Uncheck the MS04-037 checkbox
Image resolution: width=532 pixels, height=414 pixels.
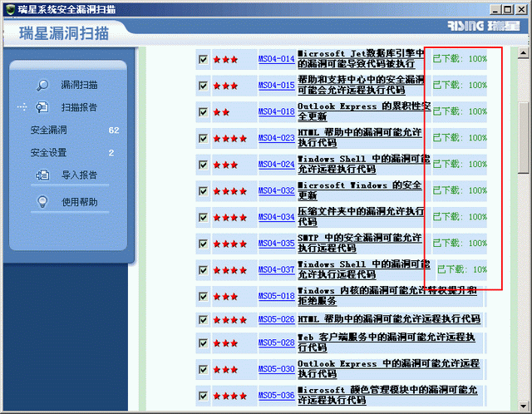[x=203, y=270]
